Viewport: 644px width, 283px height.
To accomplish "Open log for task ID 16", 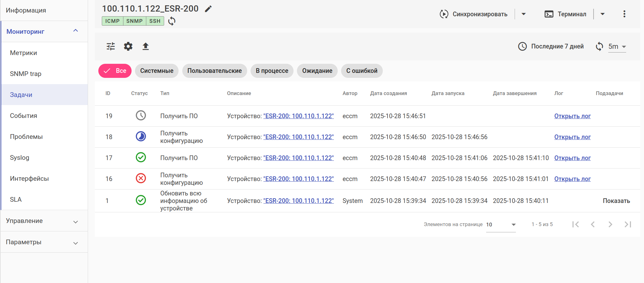I will (572, 179).
